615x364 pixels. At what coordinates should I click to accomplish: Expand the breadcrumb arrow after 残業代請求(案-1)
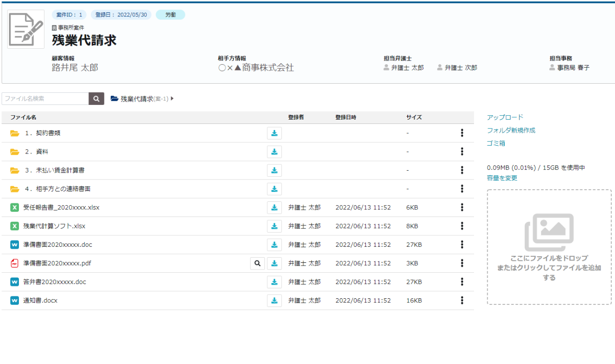point(172,99)
